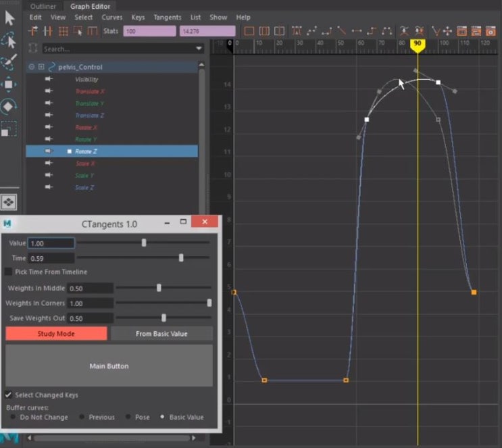Click the From Basic Value button

(161, 333)
